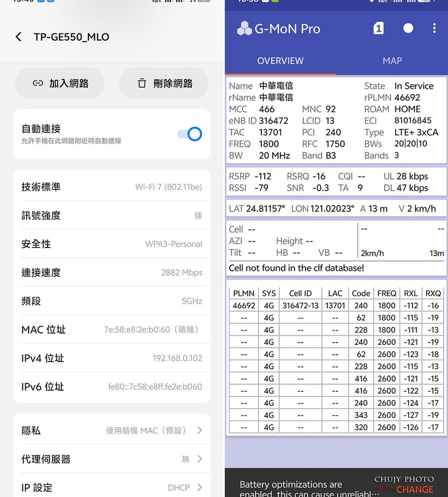The image size is (448, 497).
Task: Select the 訊號強度 signal strength row
Action: tap(111, 215)
